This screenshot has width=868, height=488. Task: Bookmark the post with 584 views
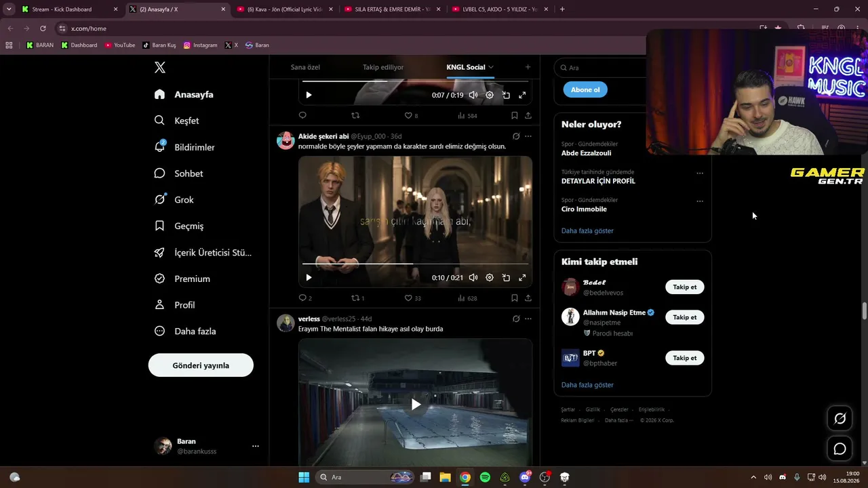click(514, 115)
